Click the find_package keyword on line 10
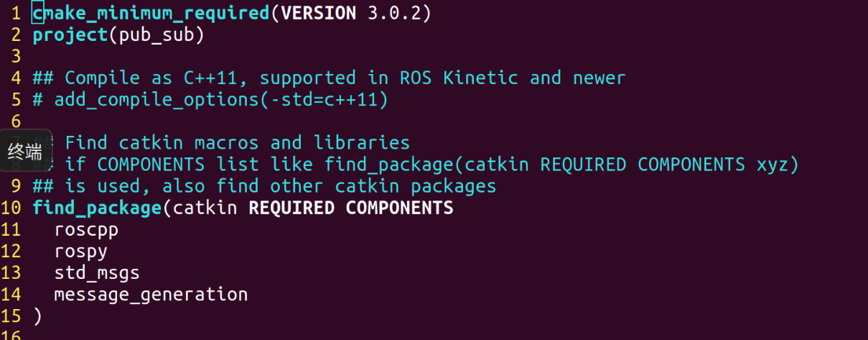Screen dimensions: 868x340 click(x=97, y=208)
